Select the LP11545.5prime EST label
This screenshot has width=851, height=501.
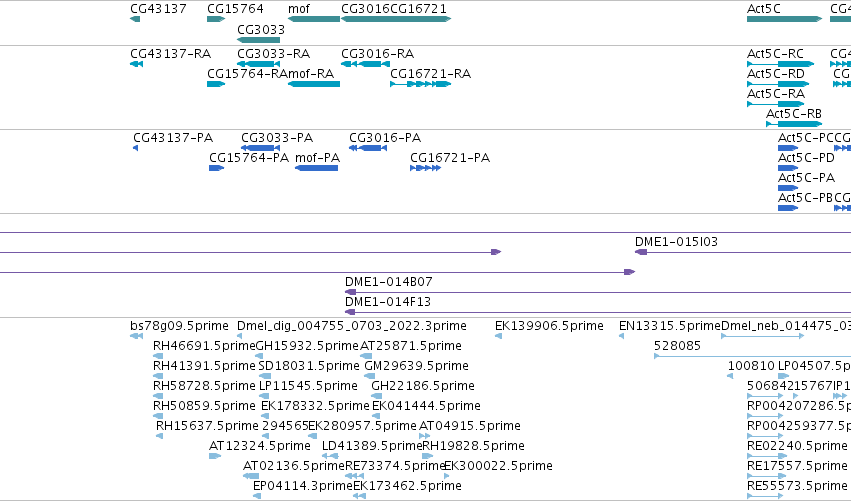[308, 386]
